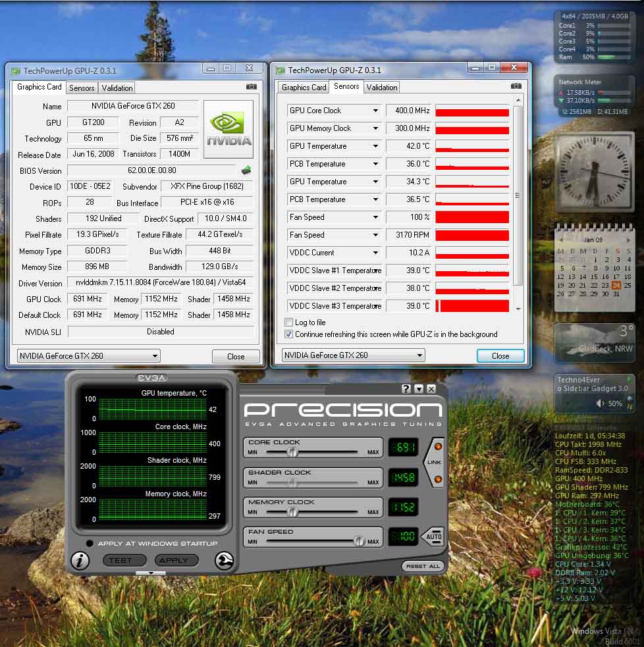
Task: Click the minimize arrow button in EVGA Precision
Action: [x=419, y=389]
